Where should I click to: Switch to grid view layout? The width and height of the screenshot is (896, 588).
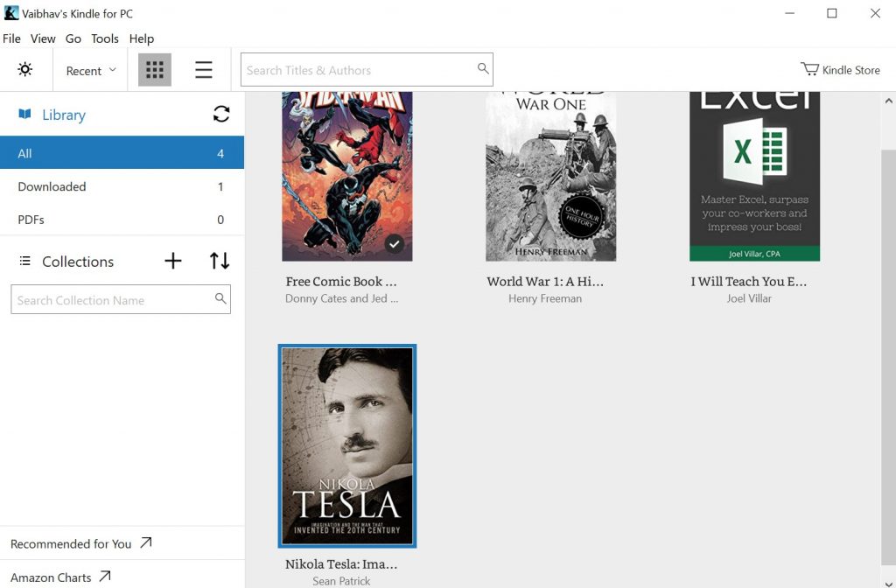[155, 70]
